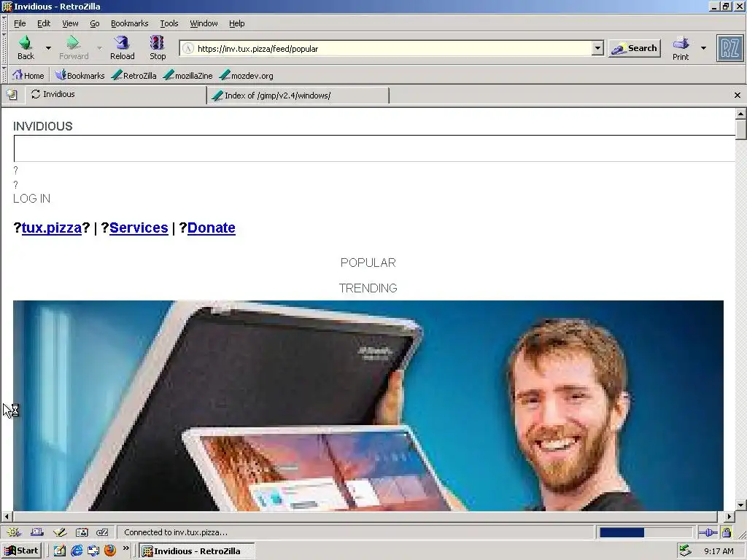747x560 pixels.
Task: Open the video thumbnail with smiling man
Action: 368,405
